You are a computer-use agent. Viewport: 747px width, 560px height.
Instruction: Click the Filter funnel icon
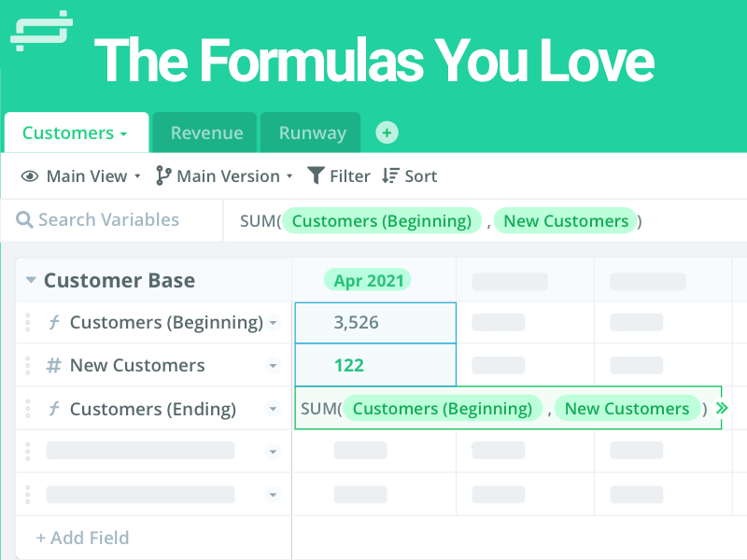[x=317, y=175]
